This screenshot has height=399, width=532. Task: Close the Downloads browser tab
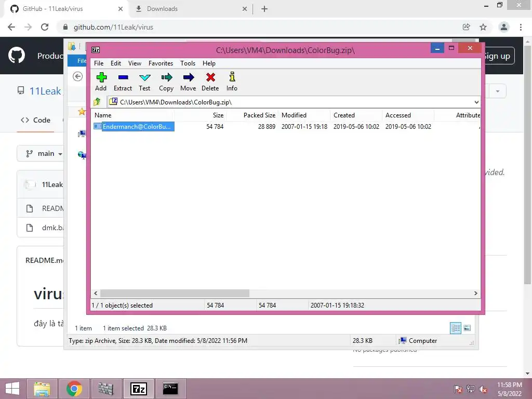[x=245, y=9]
